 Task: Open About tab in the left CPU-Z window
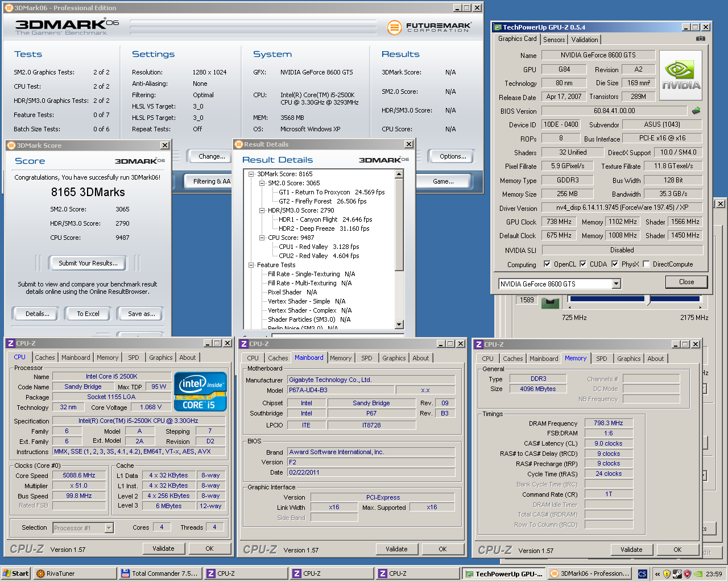pyautogui.click(x=188, y=357)
